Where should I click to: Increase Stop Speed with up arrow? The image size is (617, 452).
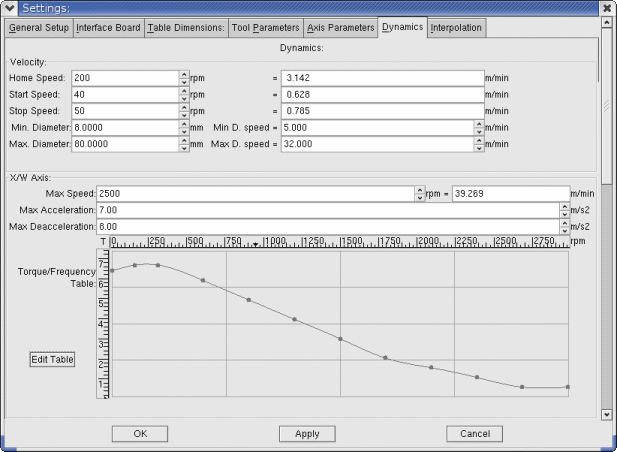tap(183, 107)
